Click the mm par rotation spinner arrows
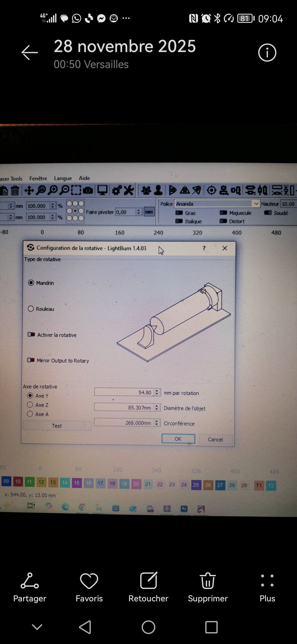This screenshot has width=297, height=644. point(157,392)
